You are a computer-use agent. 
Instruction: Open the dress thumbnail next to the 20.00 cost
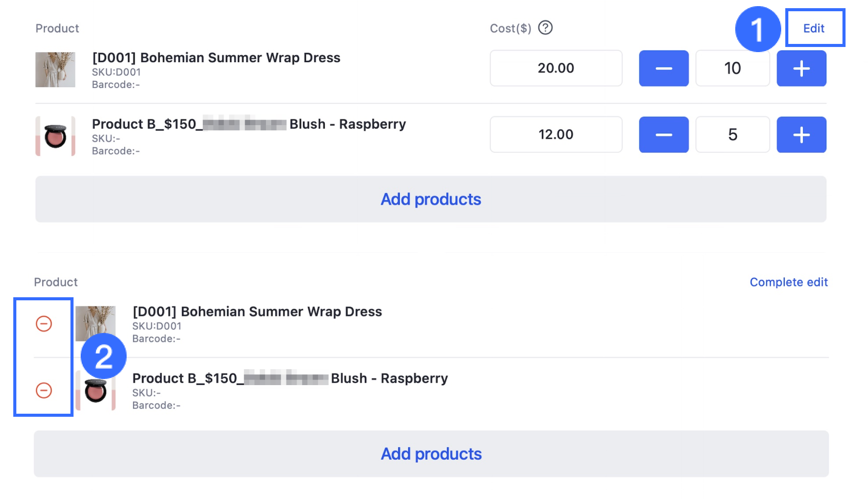[x=55, y=69]
